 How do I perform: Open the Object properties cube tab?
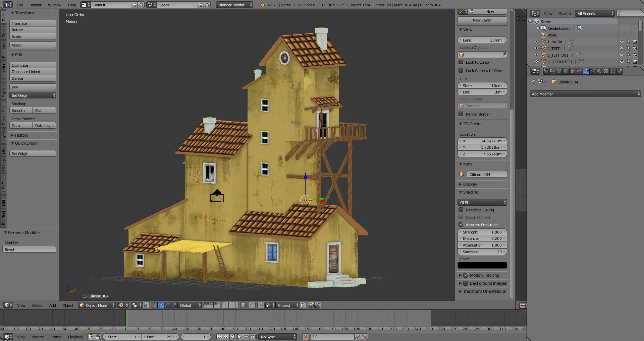pyautogui.click(x=573, y=71)
